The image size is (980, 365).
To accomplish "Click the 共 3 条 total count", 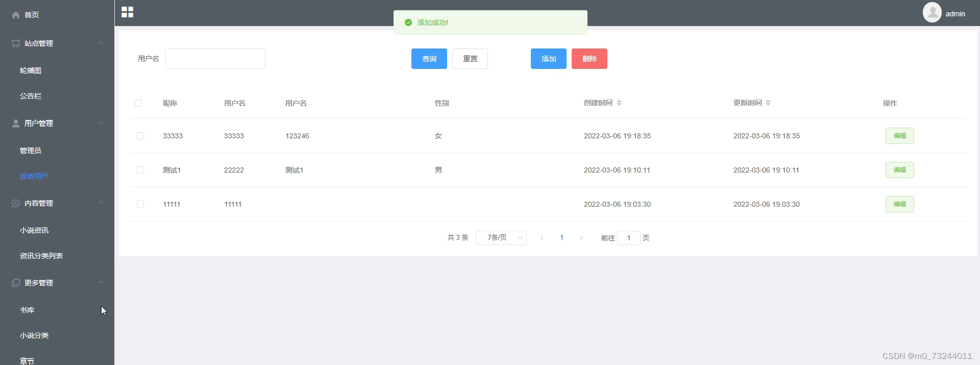I will click(458, 238).
